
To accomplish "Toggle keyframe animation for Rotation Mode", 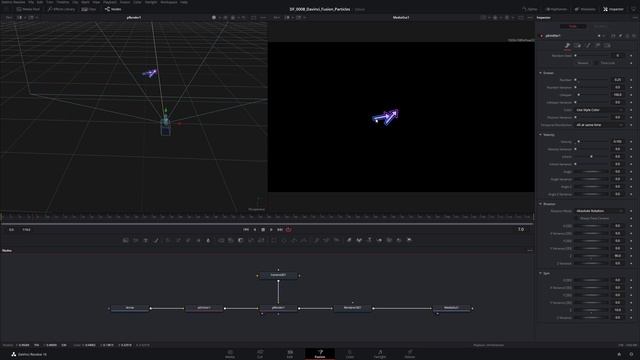I will [x=631, y=211].
